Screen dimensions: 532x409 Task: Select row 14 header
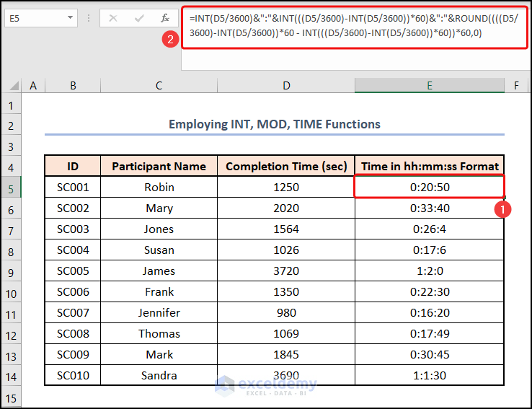tap(11, 377)
